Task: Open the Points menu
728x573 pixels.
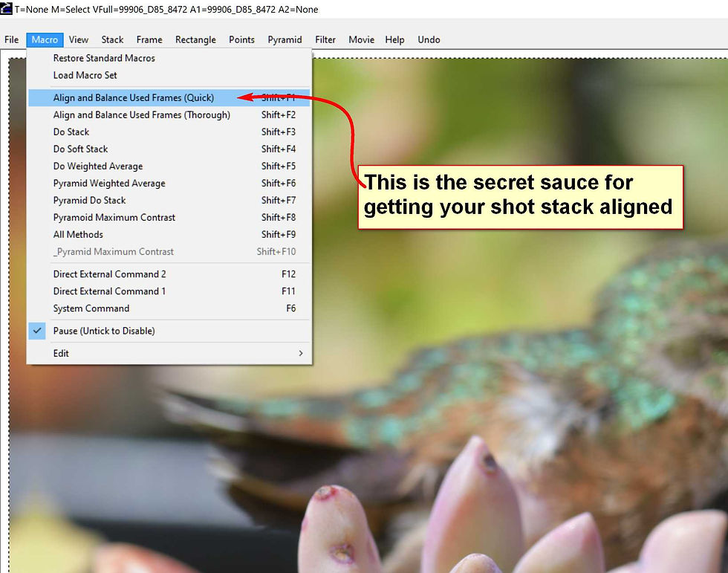Action: [x=241, y=40]
